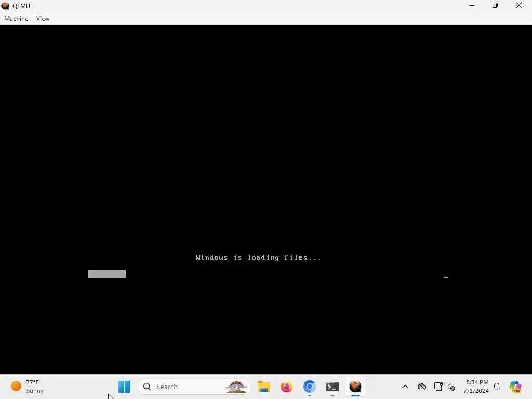Open the network display tray icon
Image resolution: width=532 pixels, height=399 pixels.
(438, 387)
